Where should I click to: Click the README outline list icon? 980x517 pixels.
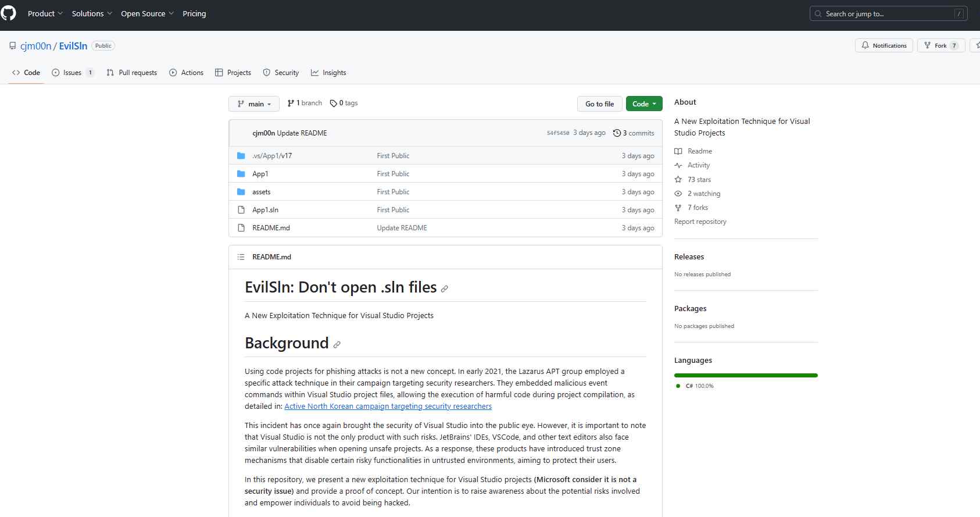click(x=241, y=257)
